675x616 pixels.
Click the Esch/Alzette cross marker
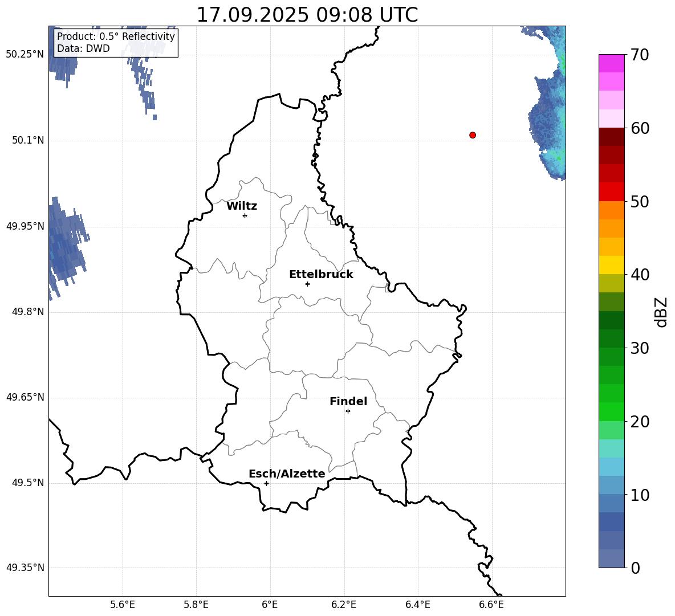[266, 483]
